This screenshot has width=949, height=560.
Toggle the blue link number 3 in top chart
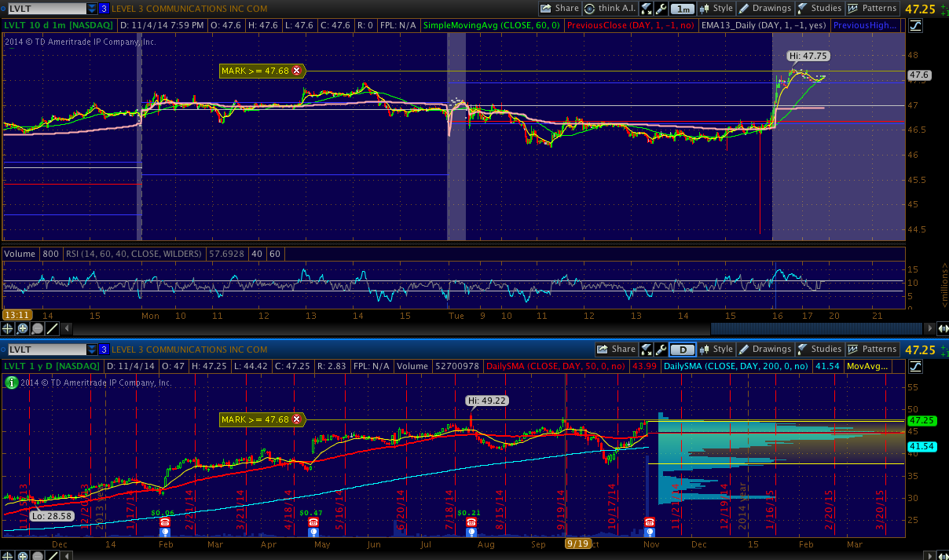pos(103,9)
